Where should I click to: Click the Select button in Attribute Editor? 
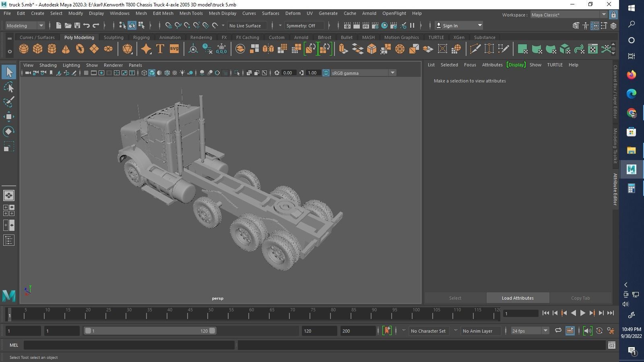pyautogui.click(x=455, y=298)
